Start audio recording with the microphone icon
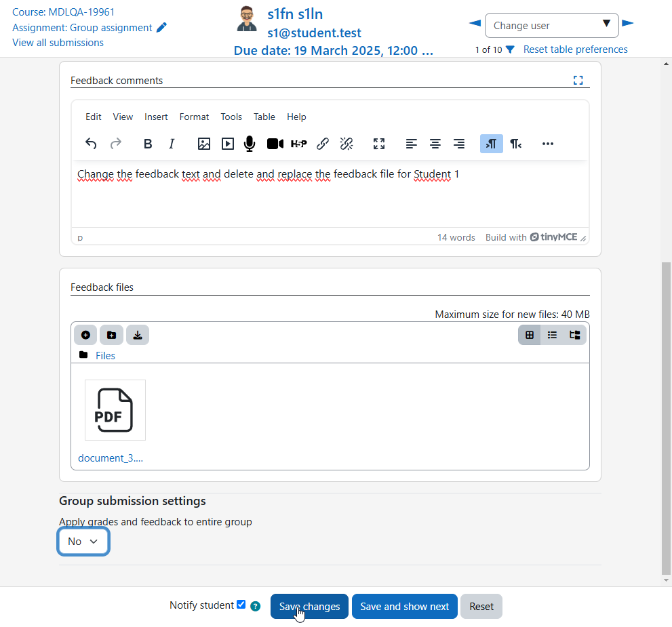Viewport: 672px width, 627px height. [250, 144]
